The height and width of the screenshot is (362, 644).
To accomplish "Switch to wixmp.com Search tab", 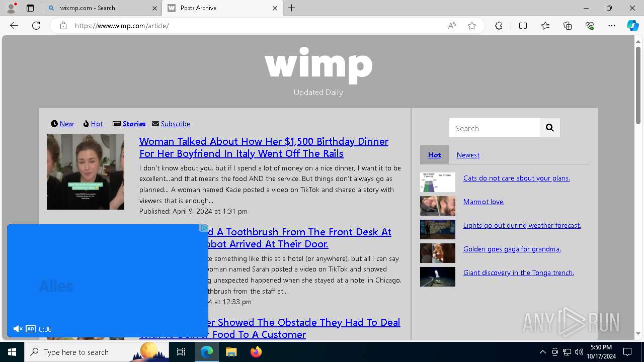I will coord(102,8).
